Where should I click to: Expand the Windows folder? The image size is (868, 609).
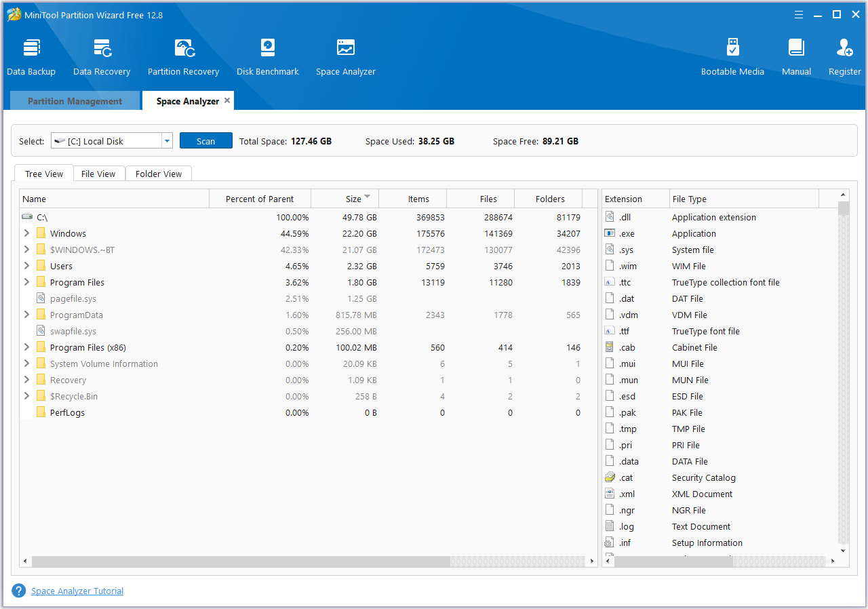26,233
